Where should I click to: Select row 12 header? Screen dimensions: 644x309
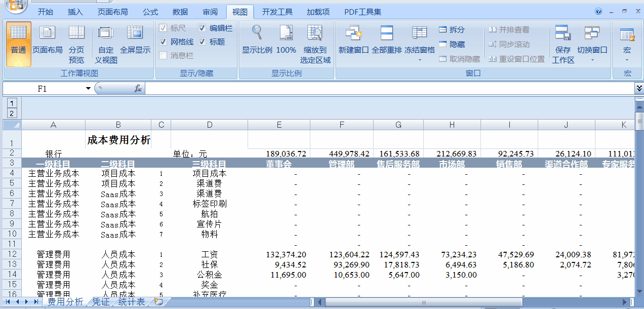click(x=12, y=254)
